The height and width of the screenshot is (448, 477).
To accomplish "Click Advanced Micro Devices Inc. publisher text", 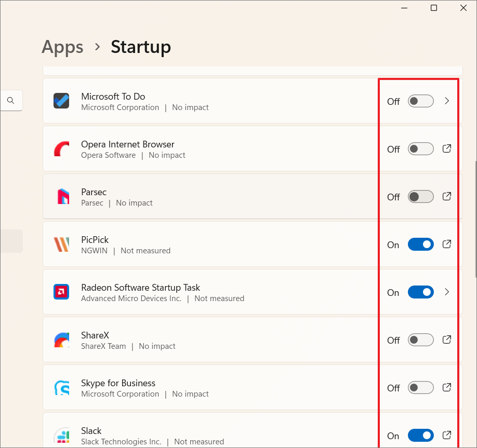I will pos(131,298).
